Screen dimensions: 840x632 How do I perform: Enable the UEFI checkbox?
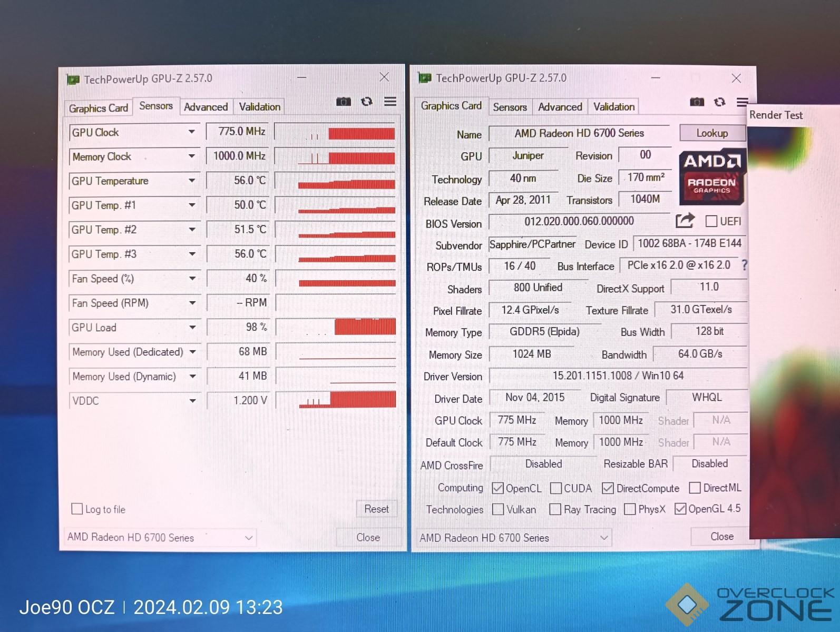pyautogui.click(x=711, y=221)
